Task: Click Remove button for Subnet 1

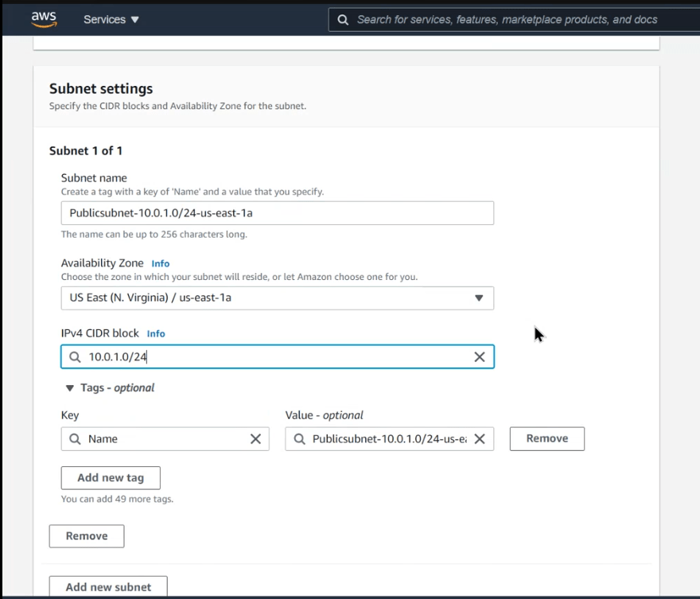Action: 86,536
